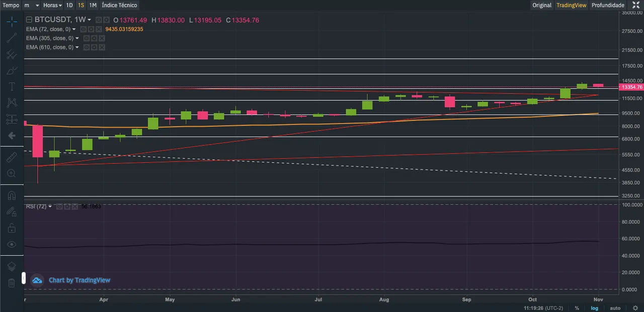Select the prediction and measurement tool
Screen dimensions: 644x312
pyautogui.click(x=12, y=119)
